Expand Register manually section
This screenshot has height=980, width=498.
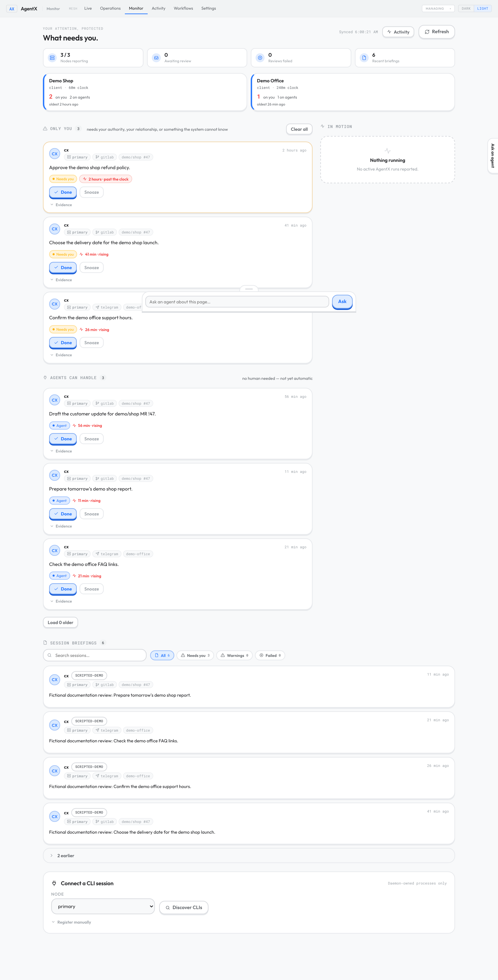71,922
